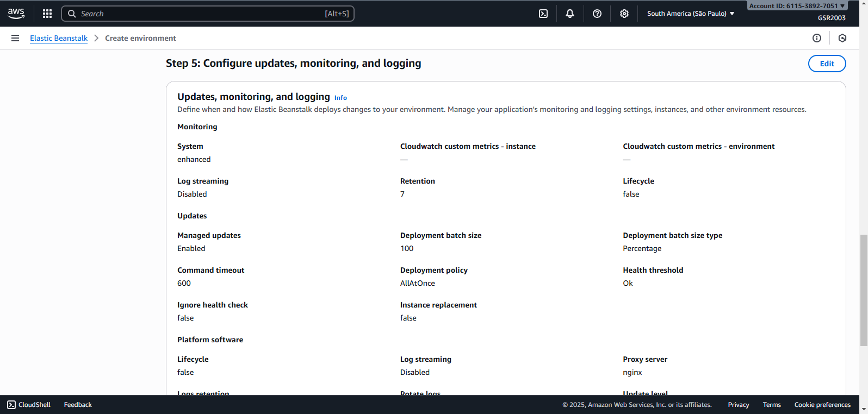Click Create environment breadcrumb text
Viewport: 868px width, 414px height.
(140, 38)
